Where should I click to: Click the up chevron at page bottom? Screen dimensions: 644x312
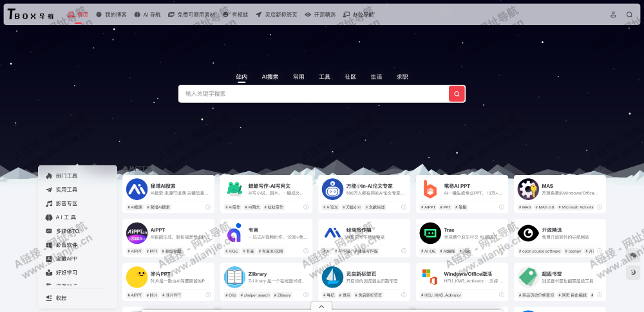point(321,306)
